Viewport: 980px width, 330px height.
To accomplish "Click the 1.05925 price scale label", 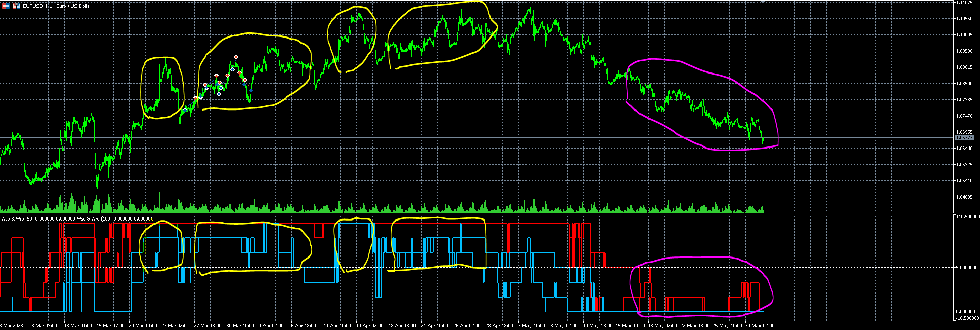I will [964, 165].
